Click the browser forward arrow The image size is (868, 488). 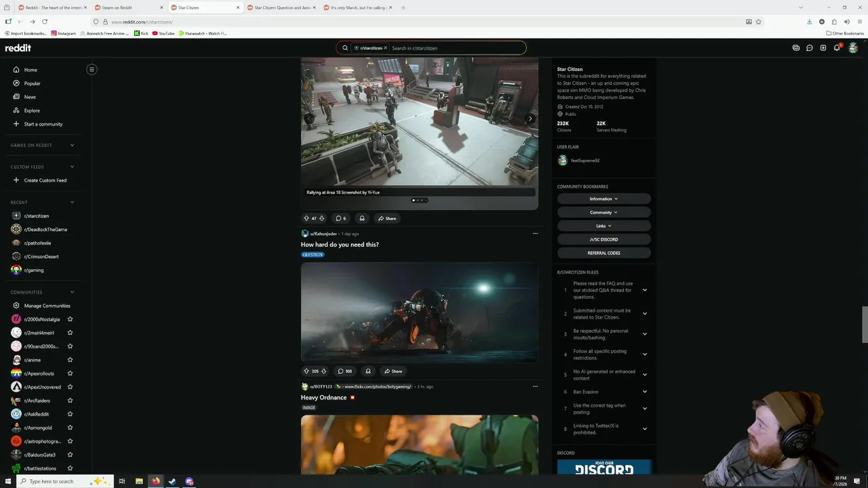tap(32, 22)
